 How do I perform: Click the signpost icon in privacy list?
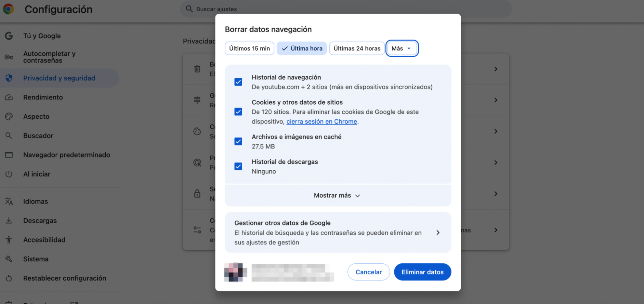tap(197, 100)
